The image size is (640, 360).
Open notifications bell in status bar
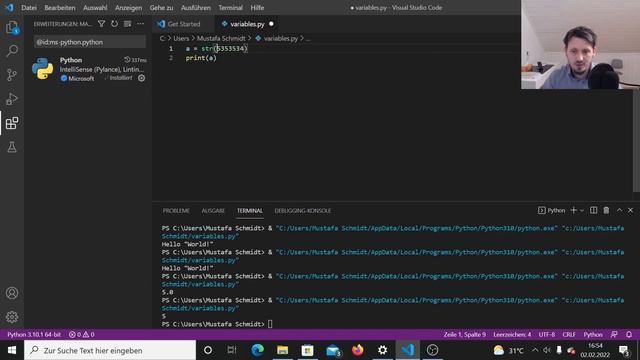tap(629, 334)
